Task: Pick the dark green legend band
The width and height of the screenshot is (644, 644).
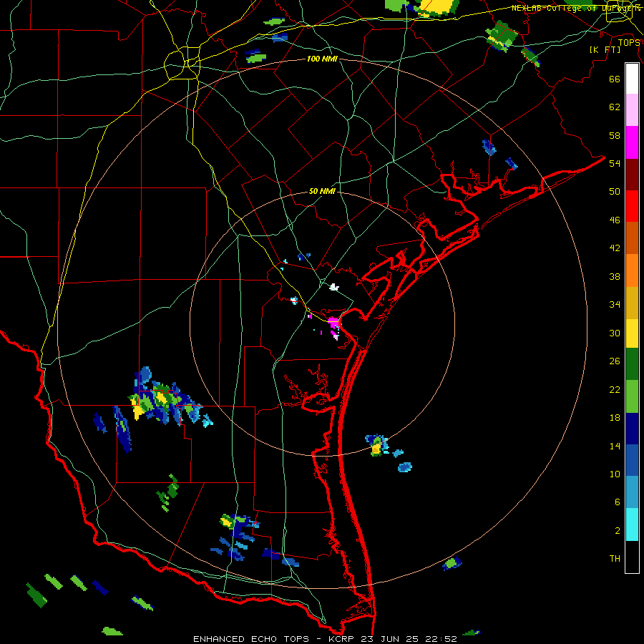Action: point(632,364)
